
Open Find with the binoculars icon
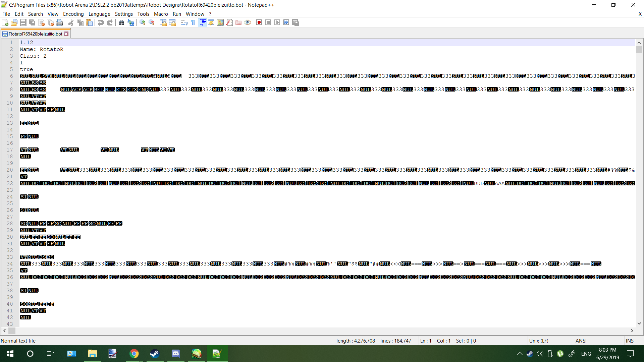[x=121, y=22]
